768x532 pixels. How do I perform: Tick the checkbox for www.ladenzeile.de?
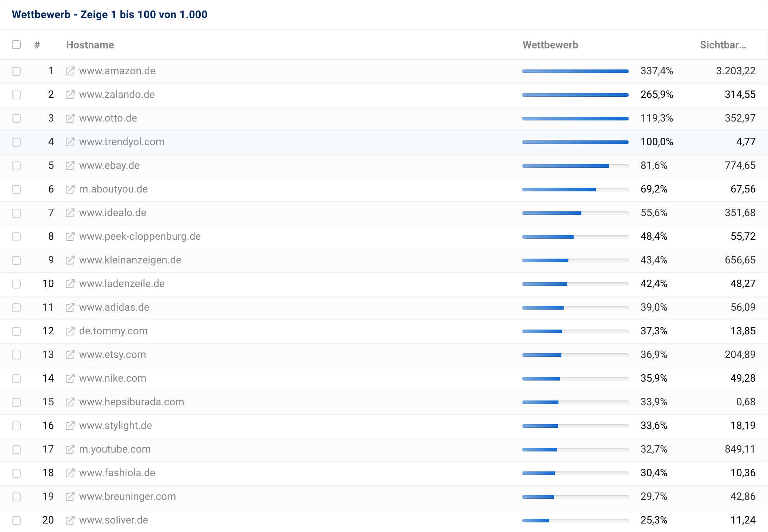coord(16,284)
